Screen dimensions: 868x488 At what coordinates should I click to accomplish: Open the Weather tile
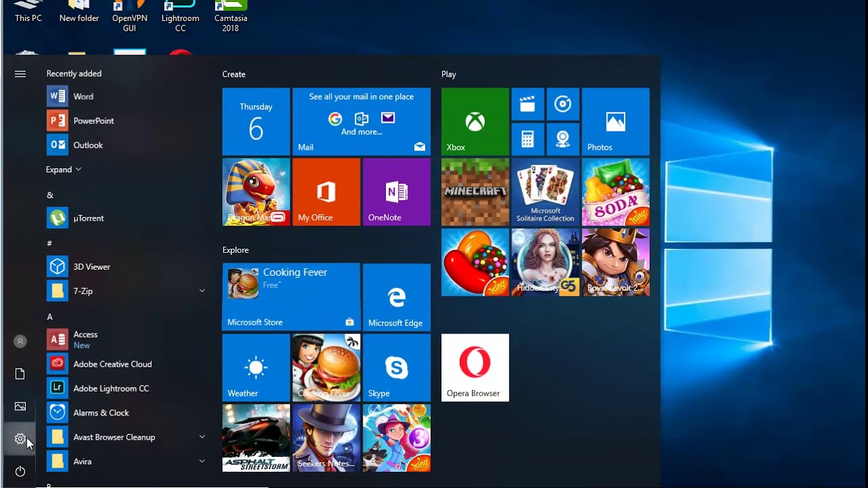pyautogui.click(x=256, y=367)
